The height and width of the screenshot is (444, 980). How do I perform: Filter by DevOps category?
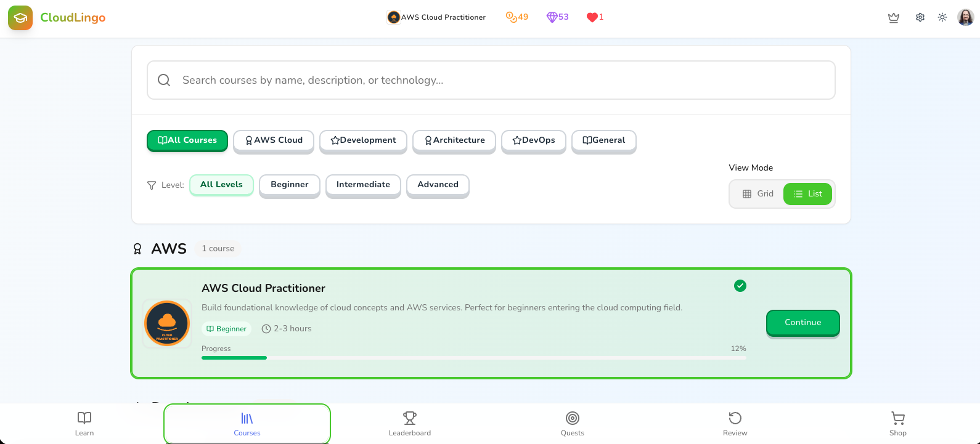pos(534,140)
